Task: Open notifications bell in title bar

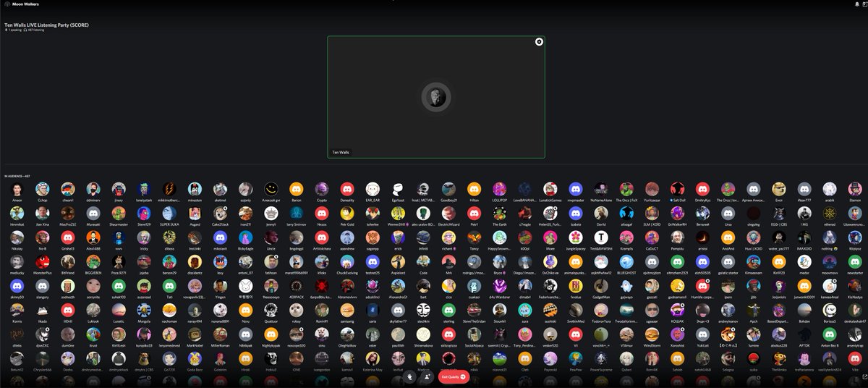Action: point(856,4)
